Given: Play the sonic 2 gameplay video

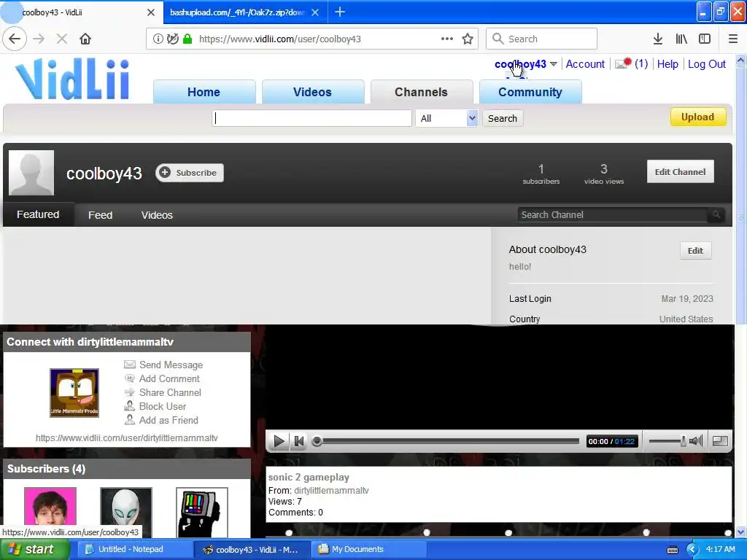Looking at the screenshot, I should click(x=279, y=441).
